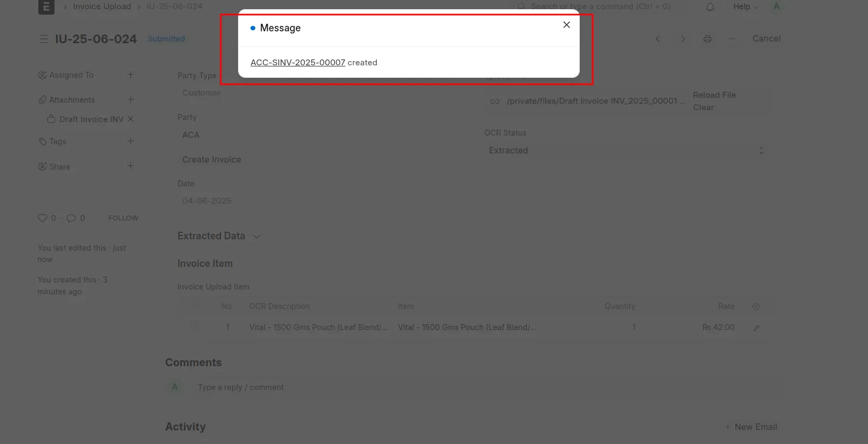Open the comments count bubble icon
The image size is (868, 444).
coord(71,218)
